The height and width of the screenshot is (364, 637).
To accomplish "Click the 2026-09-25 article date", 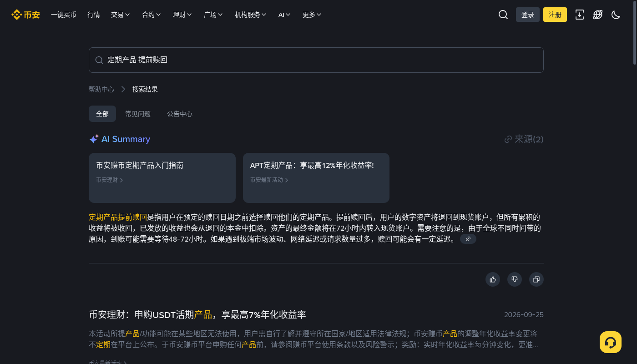I will (x=524, y=315).
